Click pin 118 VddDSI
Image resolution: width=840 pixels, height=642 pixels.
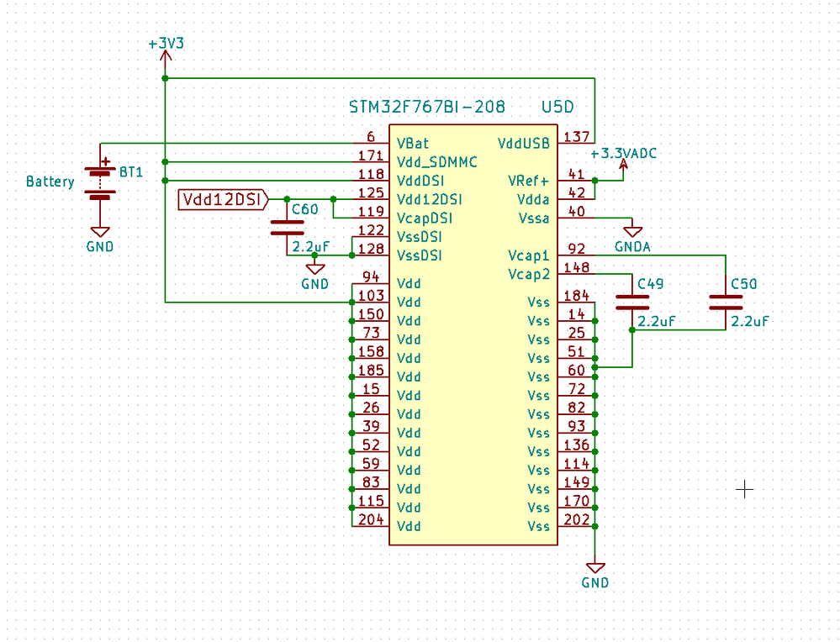pos(371,181)
